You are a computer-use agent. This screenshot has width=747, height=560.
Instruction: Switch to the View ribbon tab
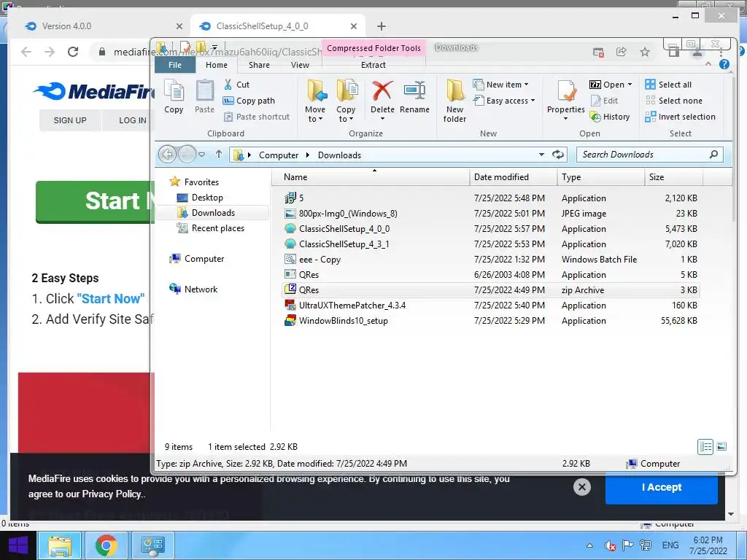click(x=300, y=65)
